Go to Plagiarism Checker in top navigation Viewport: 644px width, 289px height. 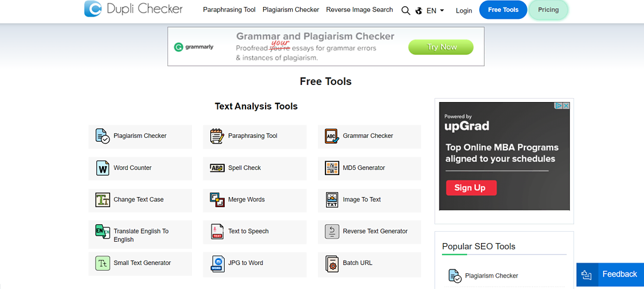coord(291,10)
